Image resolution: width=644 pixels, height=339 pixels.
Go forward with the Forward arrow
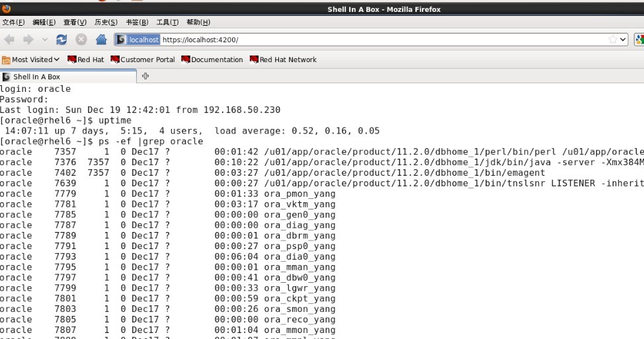click(28, 40)
